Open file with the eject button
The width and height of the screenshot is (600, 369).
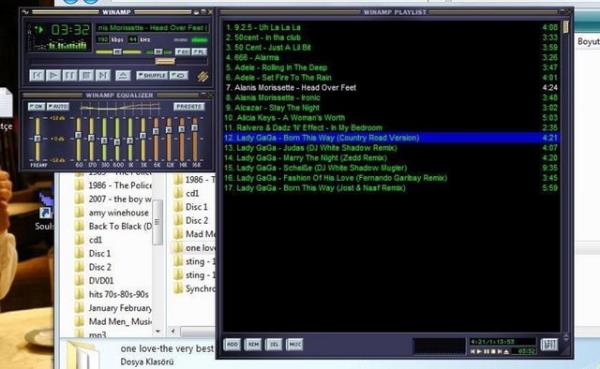[123, 75]
